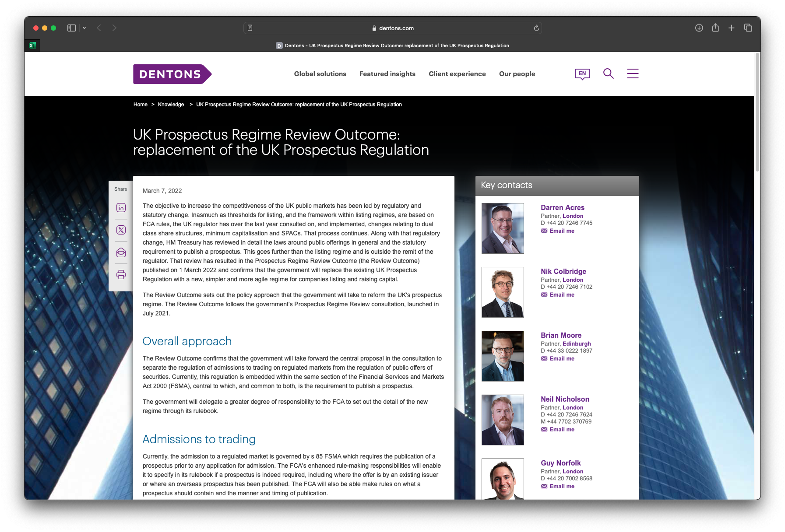Click Knowledge breadcrumb link

pyautogui.click(x=171, y=105)
